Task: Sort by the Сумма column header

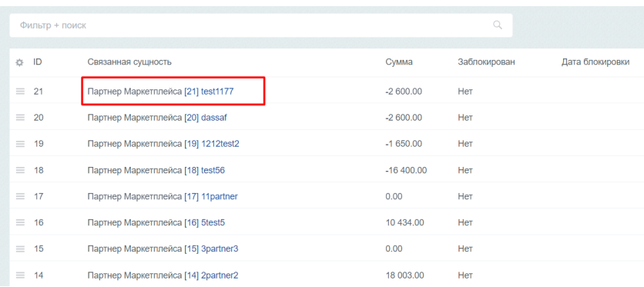Action: [399, 62]
